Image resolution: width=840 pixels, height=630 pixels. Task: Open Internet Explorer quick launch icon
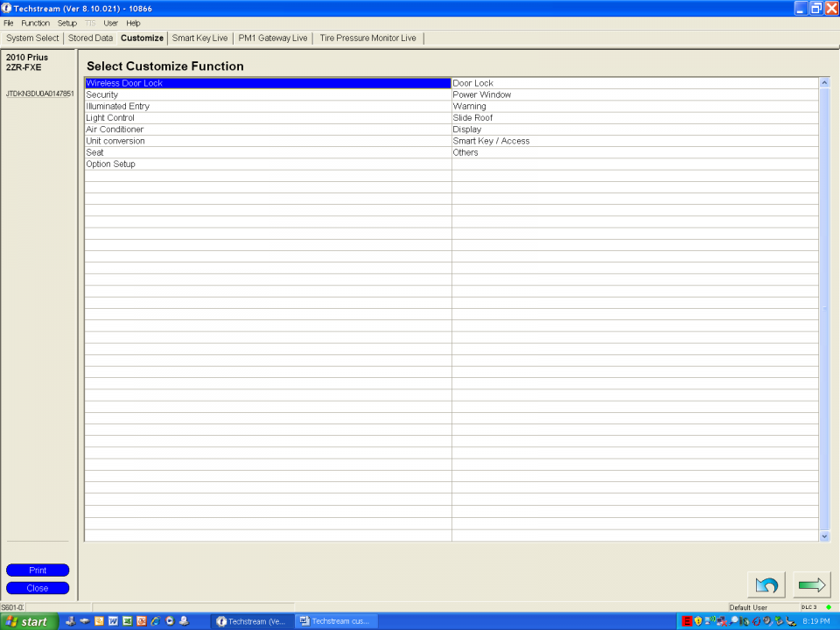coord(155,621)
